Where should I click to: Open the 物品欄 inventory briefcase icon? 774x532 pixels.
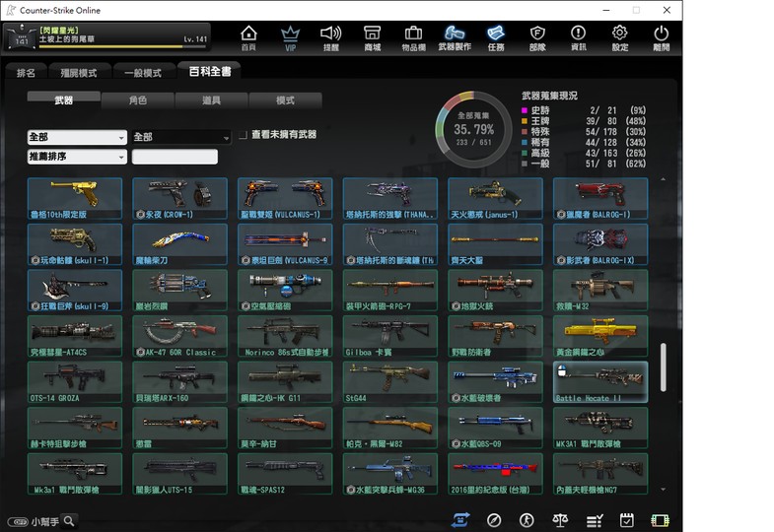(x=414, y=38)
